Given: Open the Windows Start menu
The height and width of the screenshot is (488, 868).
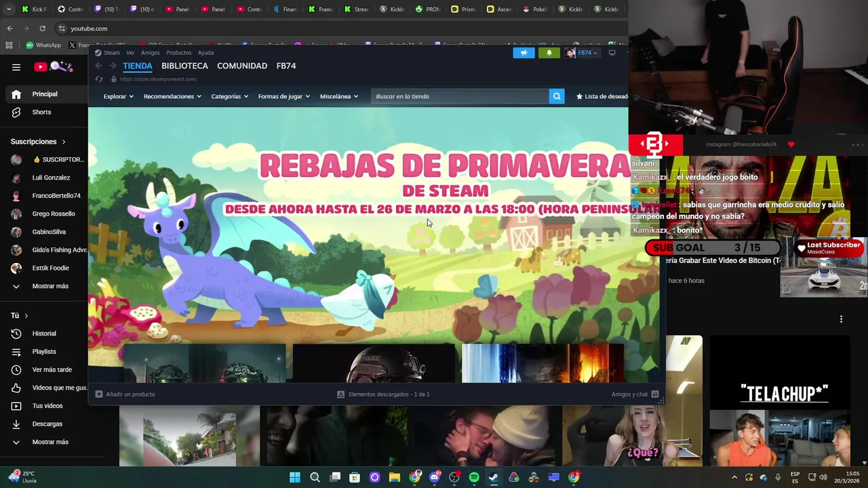Looking at the screenshot, I should click(295, 477).
